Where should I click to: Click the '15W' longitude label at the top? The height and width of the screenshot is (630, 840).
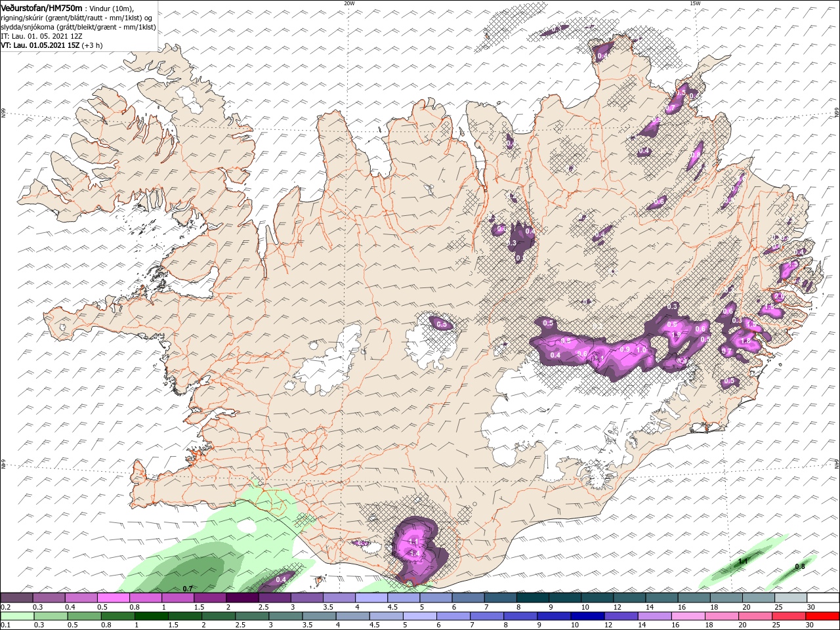click(695, 3)
